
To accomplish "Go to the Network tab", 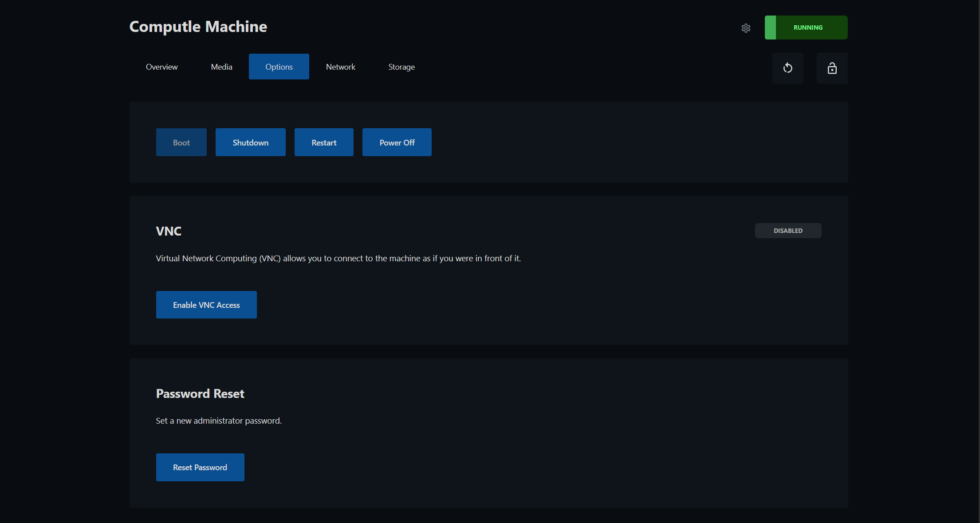I will pyautogui.click(x=340, y=67).
